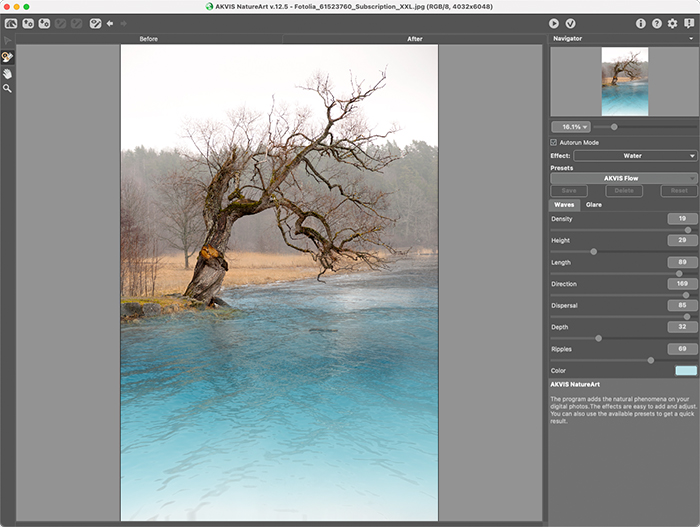Switch to the Glare tab
The height and width of the screenshot is (527, 700).
(x=594, y=204)
